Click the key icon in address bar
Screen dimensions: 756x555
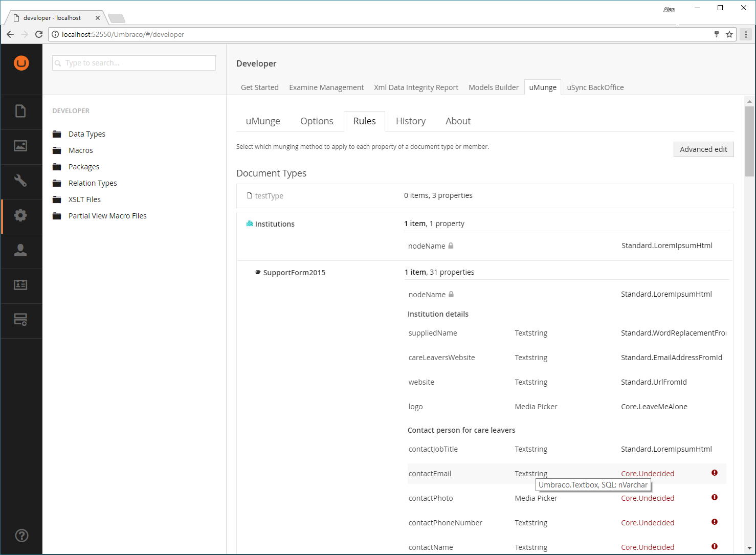pos(717,34)
